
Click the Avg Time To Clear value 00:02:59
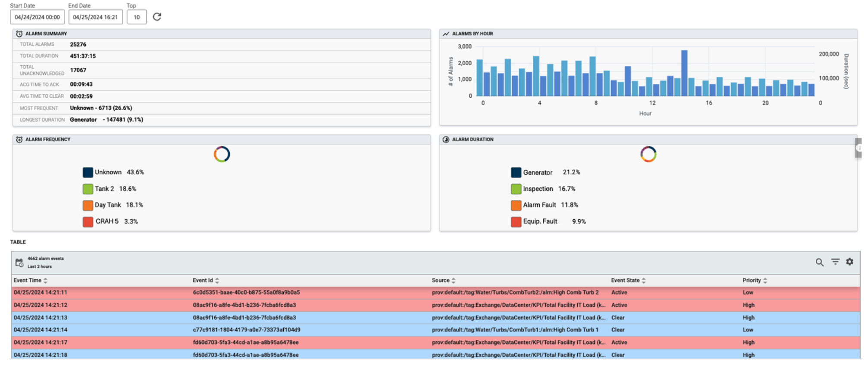click(81, 96)
